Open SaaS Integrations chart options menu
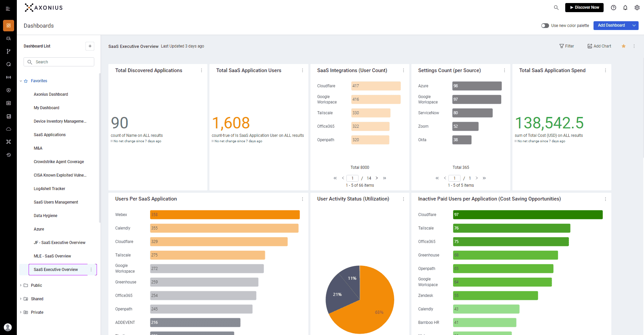Image resolution: width=644 pixels, height=335 pixels. tap(403, 70)
